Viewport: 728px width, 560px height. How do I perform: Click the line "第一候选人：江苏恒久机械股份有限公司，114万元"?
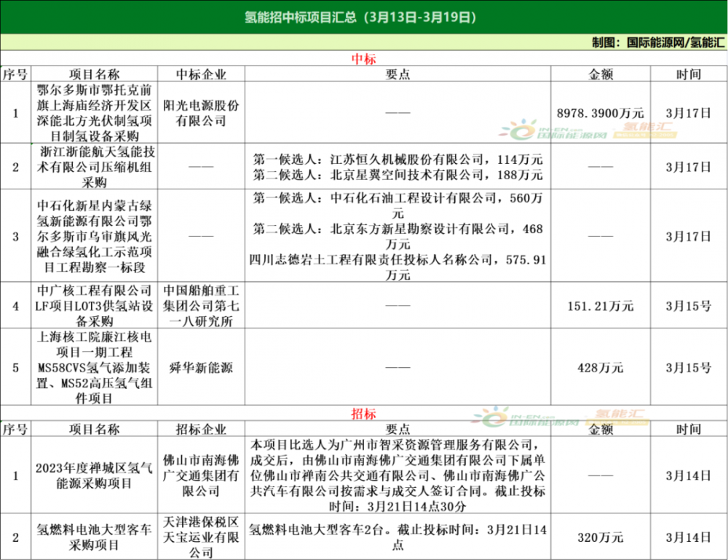click(x=398, y=159)
